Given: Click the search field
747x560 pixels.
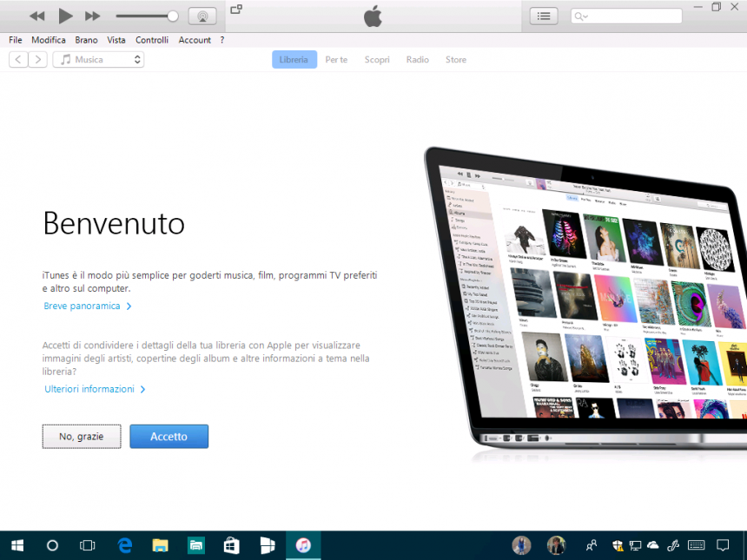Looking at the screenshot, I should click(626, 16).
